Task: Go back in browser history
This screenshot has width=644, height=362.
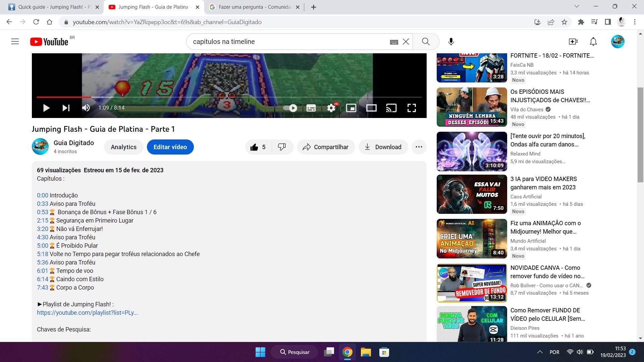Action: pyautogui.click(x=9, y=22)
